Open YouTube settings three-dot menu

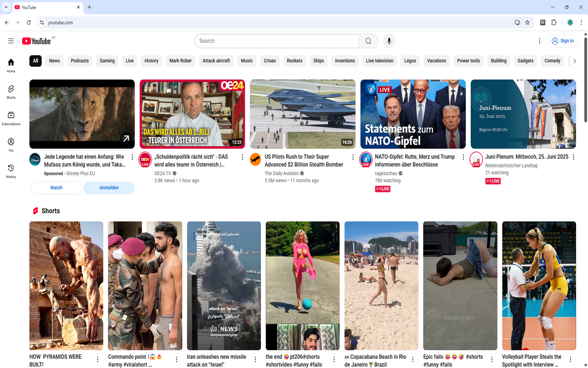tap(539, 41)
